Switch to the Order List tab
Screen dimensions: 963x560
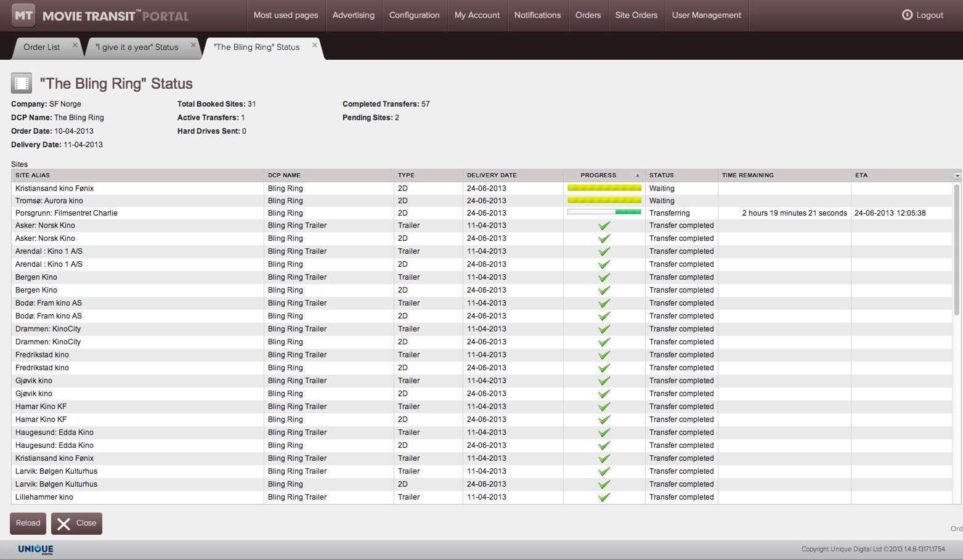coord(41,47)
